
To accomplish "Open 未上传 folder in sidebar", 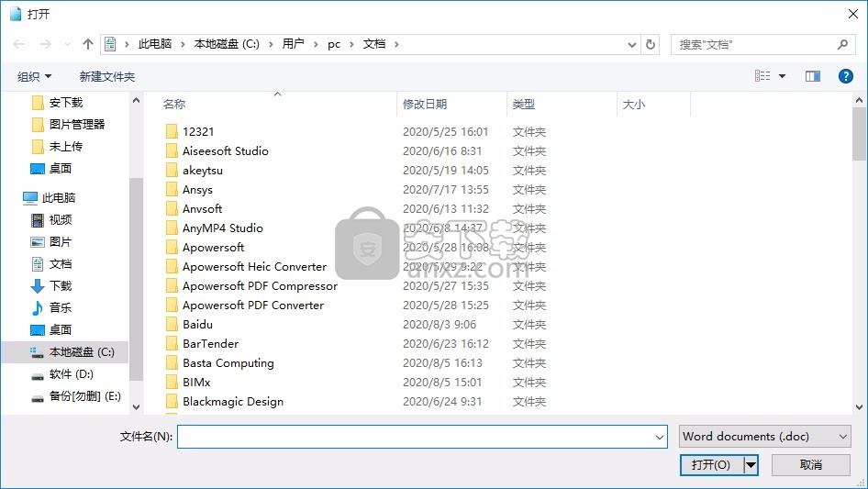I will [65, 147].
